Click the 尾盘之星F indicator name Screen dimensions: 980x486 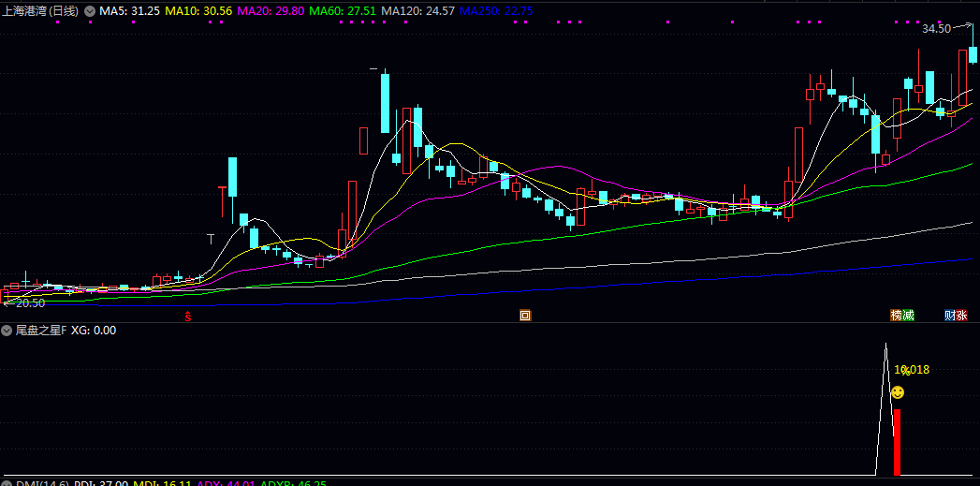[41, 331]
